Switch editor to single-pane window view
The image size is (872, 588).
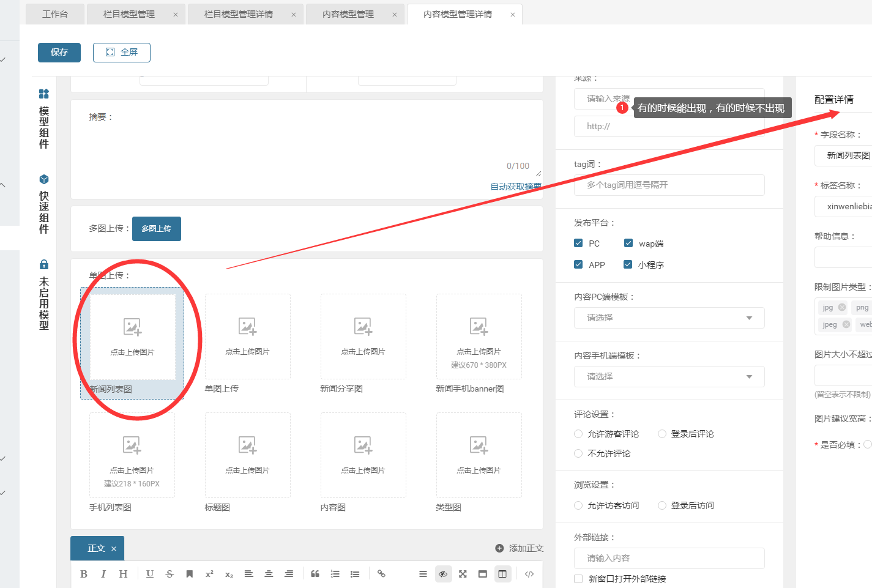(x=483, y=574)
